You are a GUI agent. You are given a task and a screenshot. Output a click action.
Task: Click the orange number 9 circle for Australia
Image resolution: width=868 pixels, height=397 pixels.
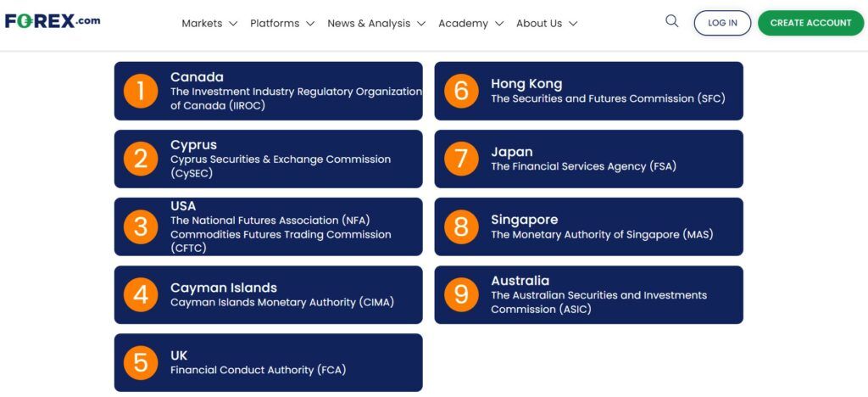[461, 294]
